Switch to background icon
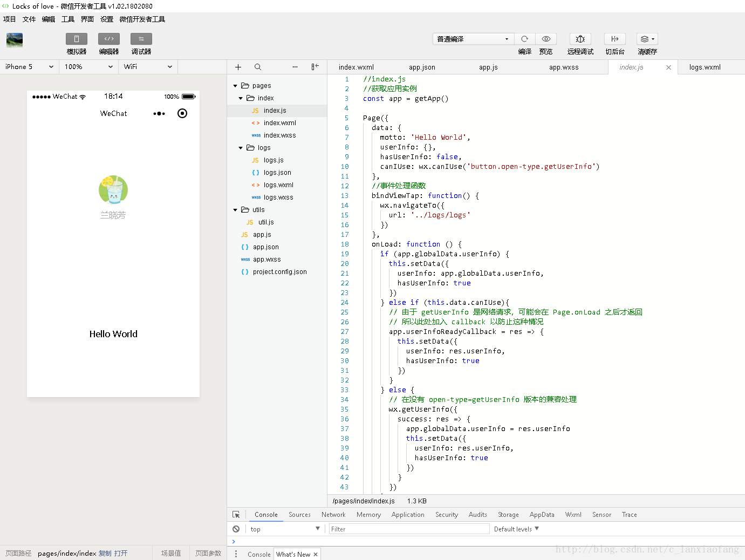745x560 pixels. pos(615,39)
